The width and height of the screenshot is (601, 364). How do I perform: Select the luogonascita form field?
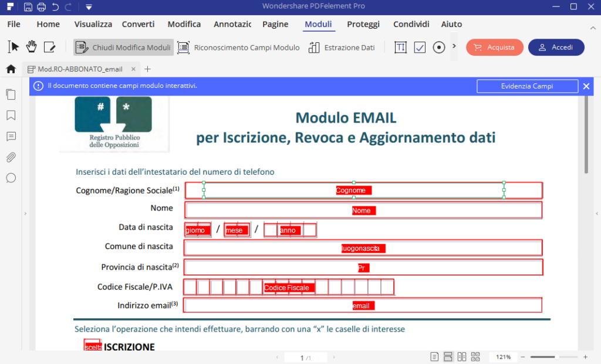pos(363,248)
